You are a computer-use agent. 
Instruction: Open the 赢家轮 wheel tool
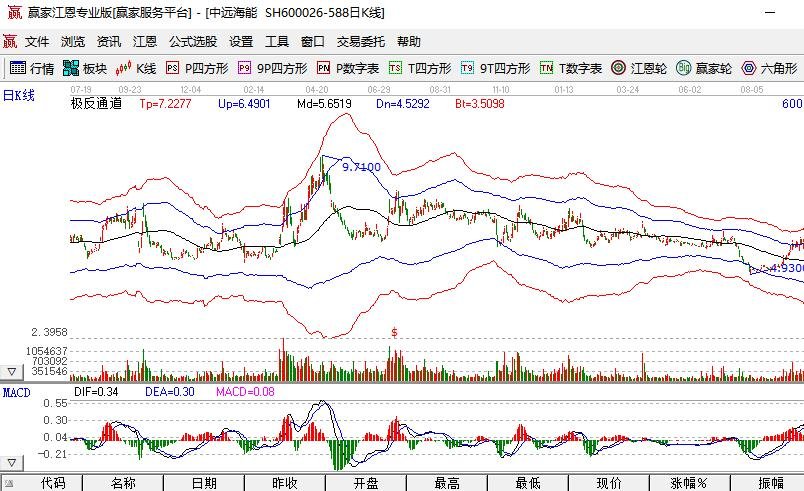pyautogui.click(x=704, y=69)
